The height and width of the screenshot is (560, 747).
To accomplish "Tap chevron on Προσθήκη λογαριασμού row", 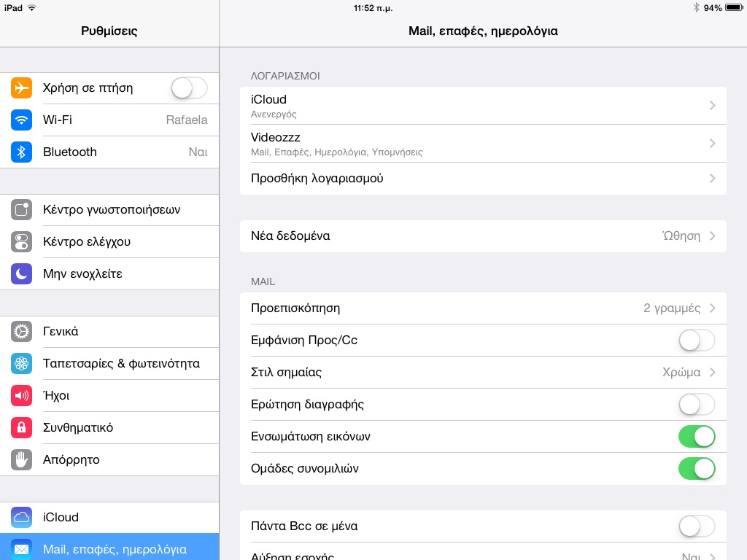I will (712, 179).
